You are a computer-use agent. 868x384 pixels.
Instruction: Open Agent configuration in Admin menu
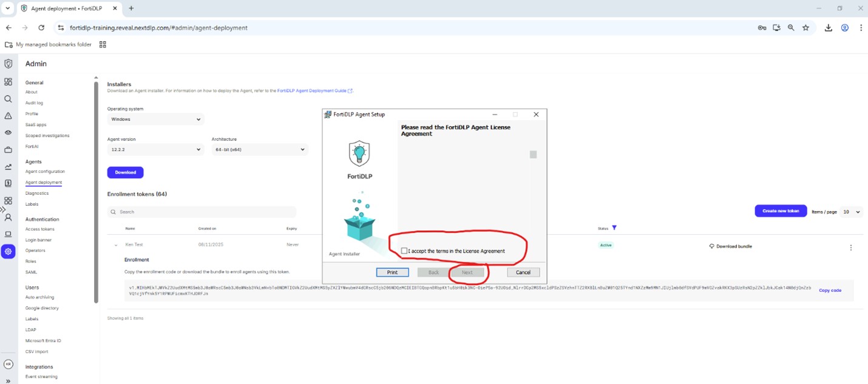tap(45, 172)
